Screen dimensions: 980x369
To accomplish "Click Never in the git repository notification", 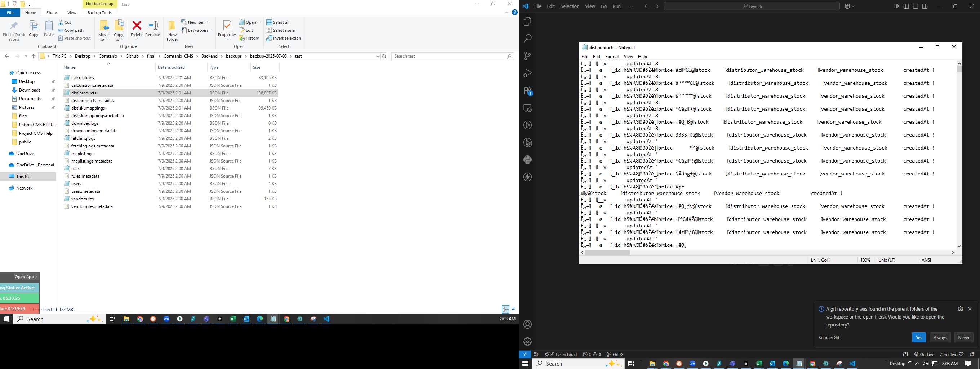I will 964,337.
